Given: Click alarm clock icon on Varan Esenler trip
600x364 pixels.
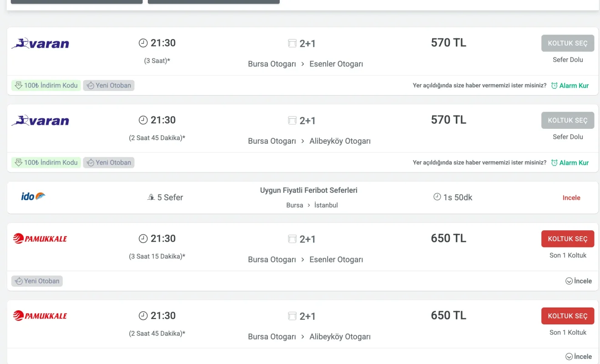Looking at the screenshot, I should click(554, 86).
